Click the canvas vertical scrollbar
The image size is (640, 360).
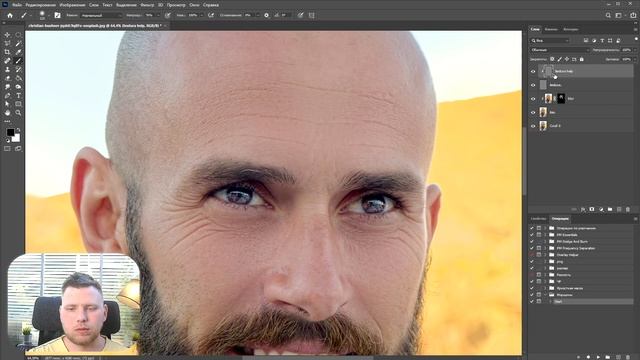pos(524,161)
